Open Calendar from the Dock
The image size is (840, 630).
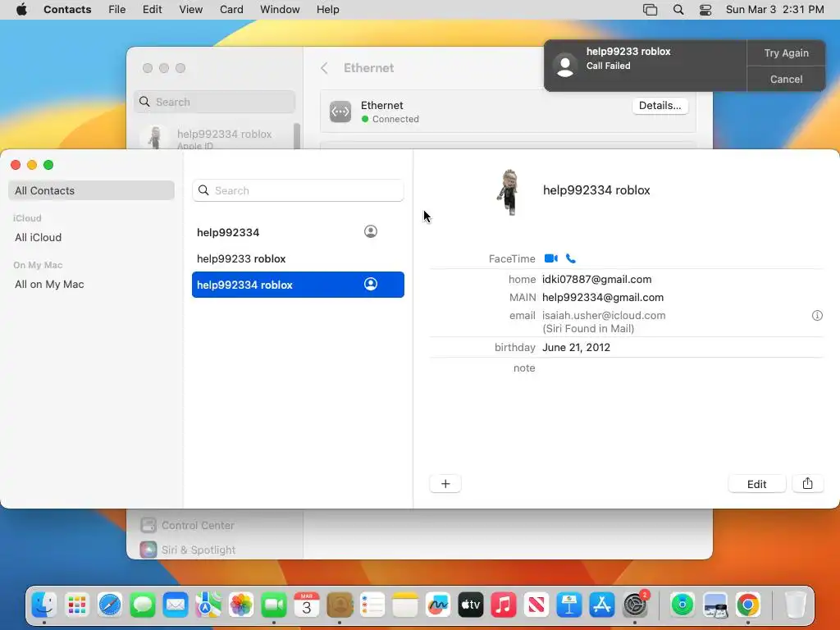(307, 605)
